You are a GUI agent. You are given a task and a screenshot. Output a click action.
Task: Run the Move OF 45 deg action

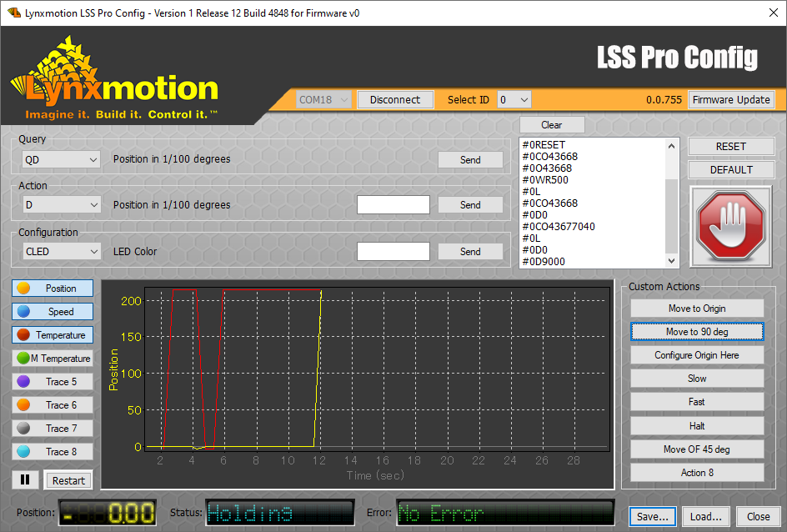pos(697,449)
